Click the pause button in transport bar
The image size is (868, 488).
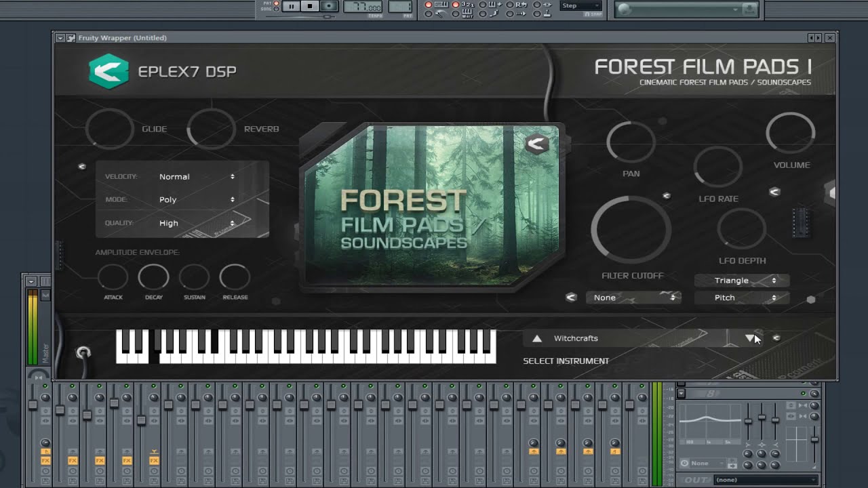tap(291, 6)
